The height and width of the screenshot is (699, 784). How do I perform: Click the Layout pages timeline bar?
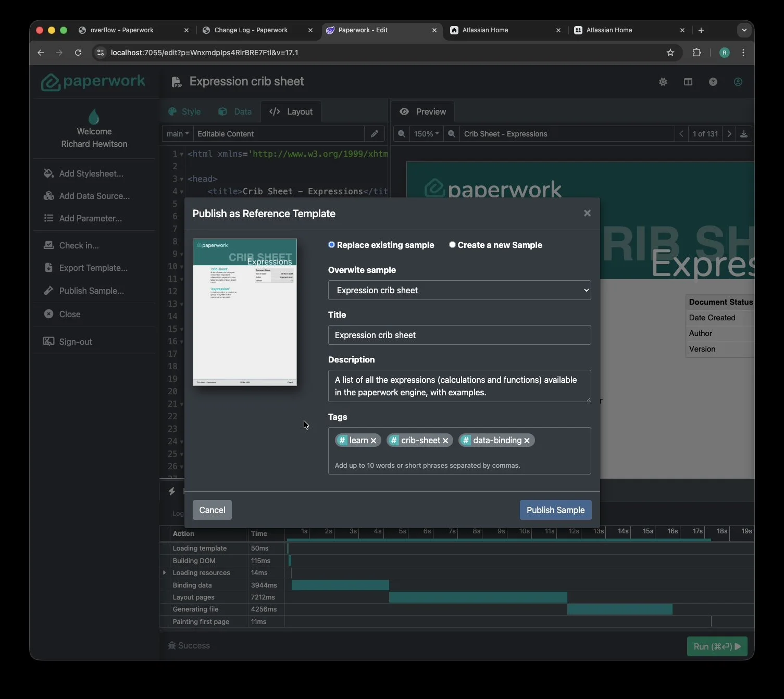click(x=478, y=597)
